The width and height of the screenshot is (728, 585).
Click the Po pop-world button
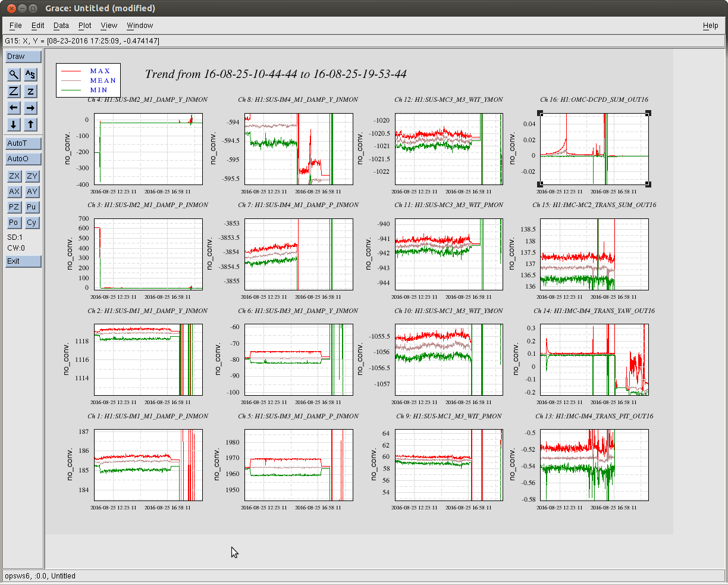(x=14, y=223)
